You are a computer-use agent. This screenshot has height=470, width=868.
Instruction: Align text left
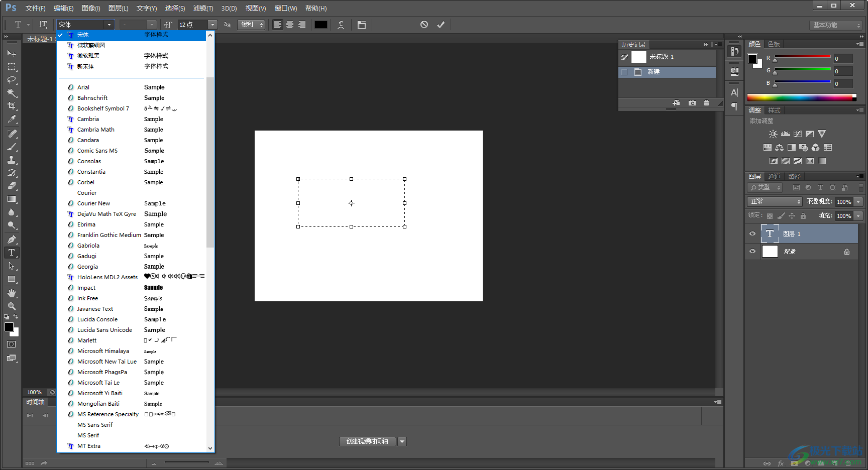pos(278,25)
